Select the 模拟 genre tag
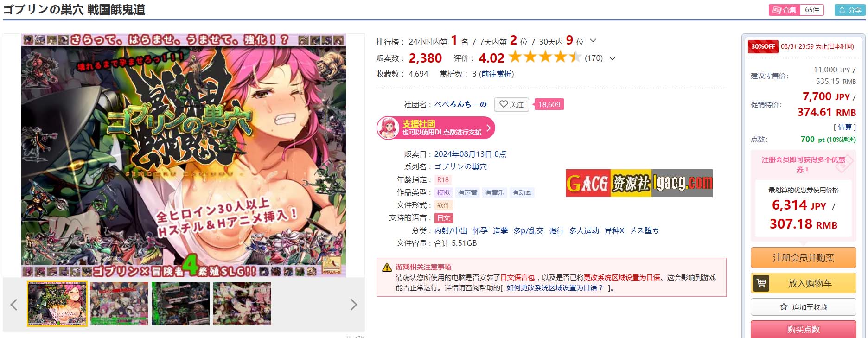 point(443,192)
